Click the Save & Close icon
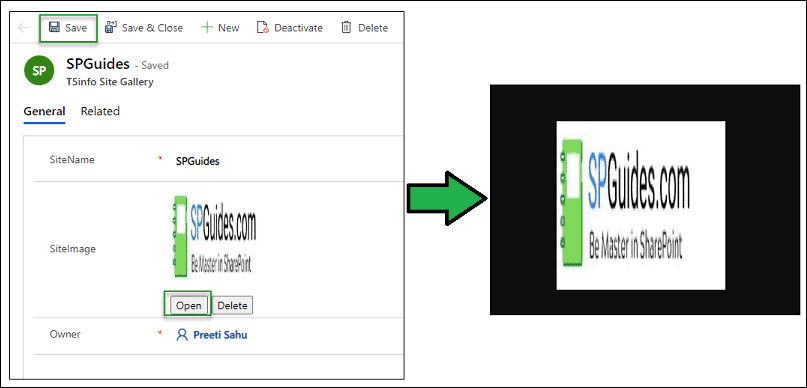This screenshot has height=388, width=807. (111, 27)
